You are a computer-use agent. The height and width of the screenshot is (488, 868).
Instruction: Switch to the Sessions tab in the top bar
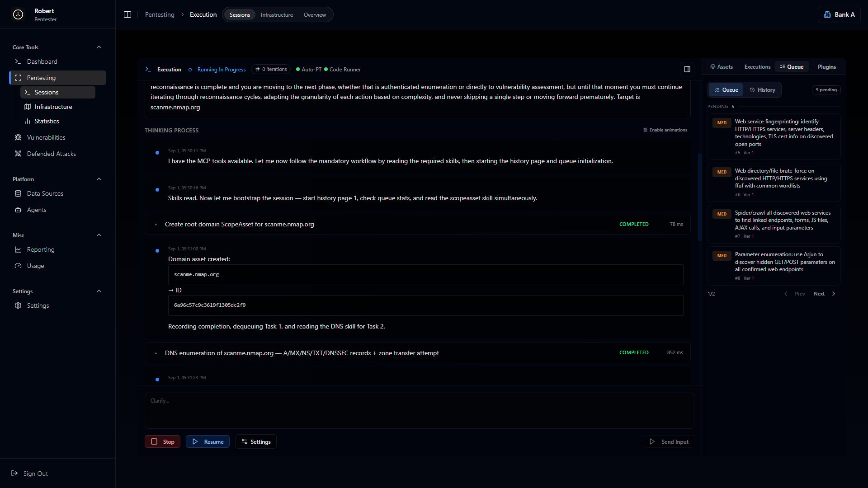240,14
